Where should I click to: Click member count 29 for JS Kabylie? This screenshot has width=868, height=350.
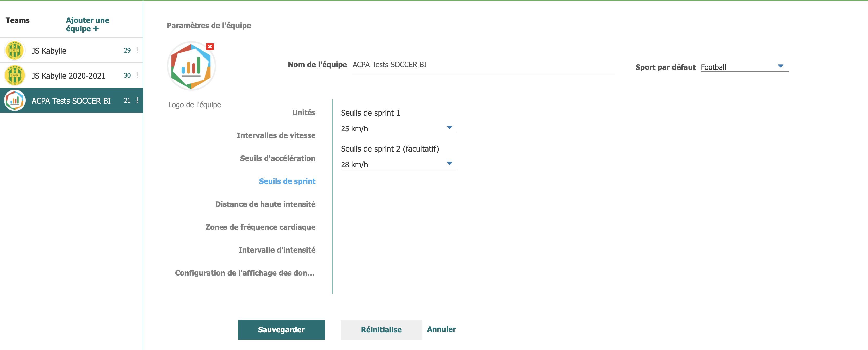[127, 50]
